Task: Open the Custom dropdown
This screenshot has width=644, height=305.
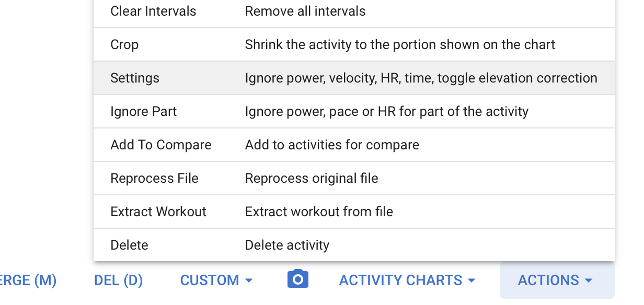Action: [x=216, y=280]
